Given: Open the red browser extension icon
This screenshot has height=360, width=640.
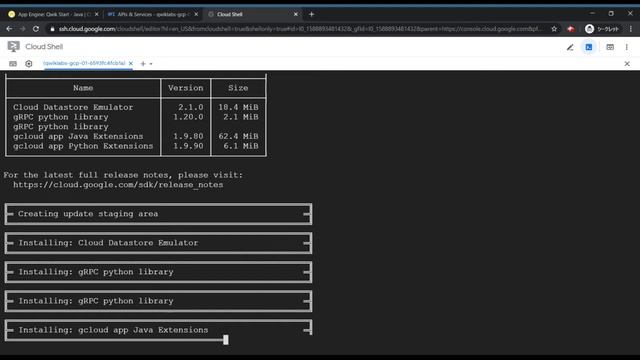Looking at the screenshot, I should click(571, 29).
